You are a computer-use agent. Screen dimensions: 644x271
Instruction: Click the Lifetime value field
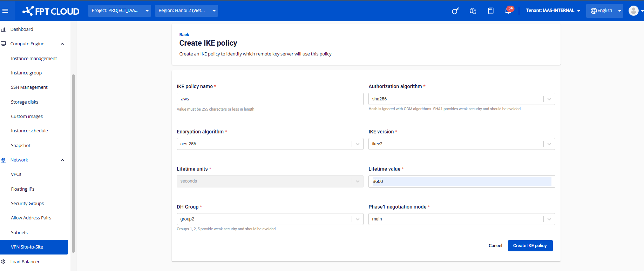[462, 181]
